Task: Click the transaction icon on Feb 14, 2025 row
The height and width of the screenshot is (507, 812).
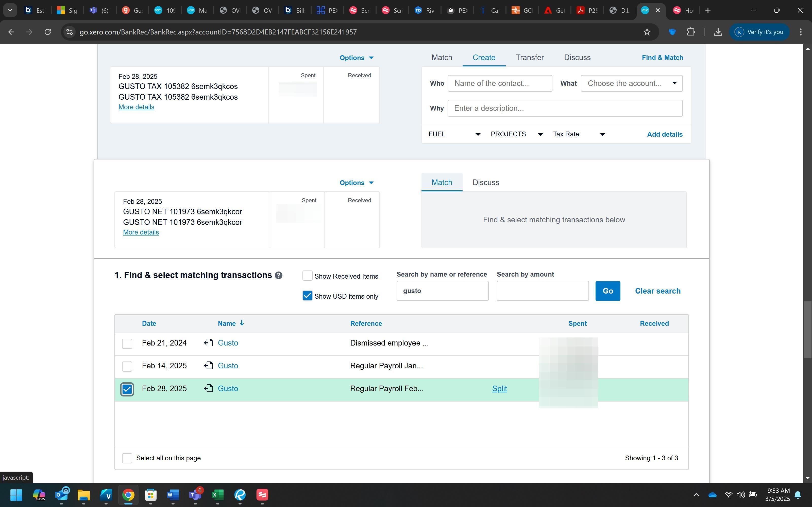Action: pyautogui.click(x=208, y=366)
